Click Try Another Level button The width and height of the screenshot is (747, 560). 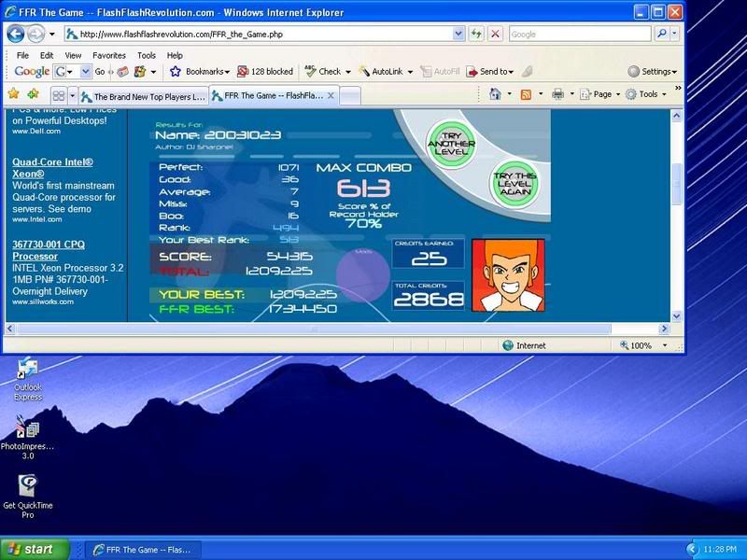click(x=451, y=144)
